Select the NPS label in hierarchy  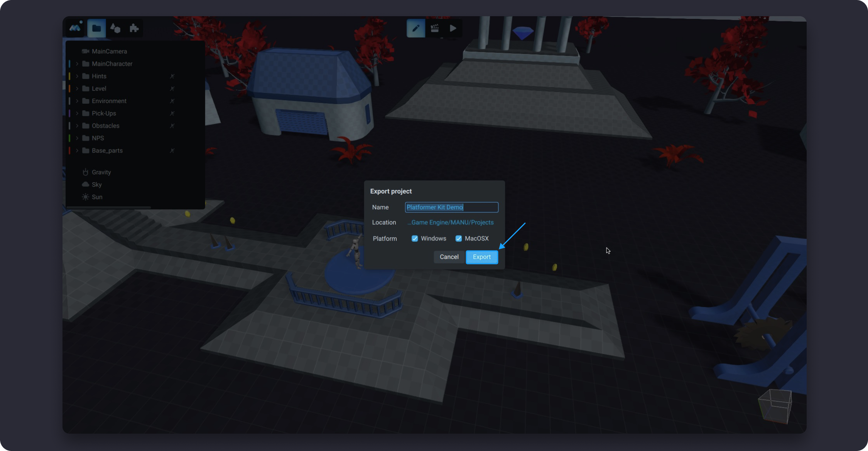[x=98, y=138]
